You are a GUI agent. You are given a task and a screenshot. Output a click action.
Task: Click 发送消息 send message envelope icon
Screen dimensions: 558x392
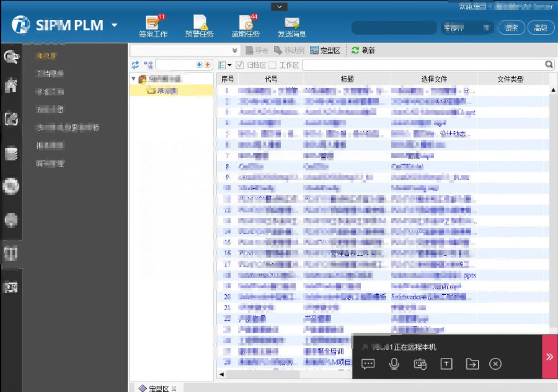click(292, 24)
